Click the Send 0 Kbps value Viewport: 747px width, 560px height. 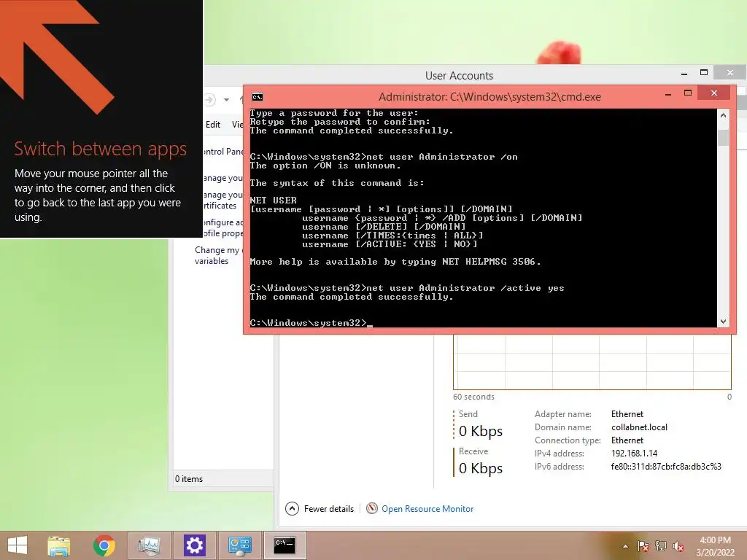[x=480, y=431]
